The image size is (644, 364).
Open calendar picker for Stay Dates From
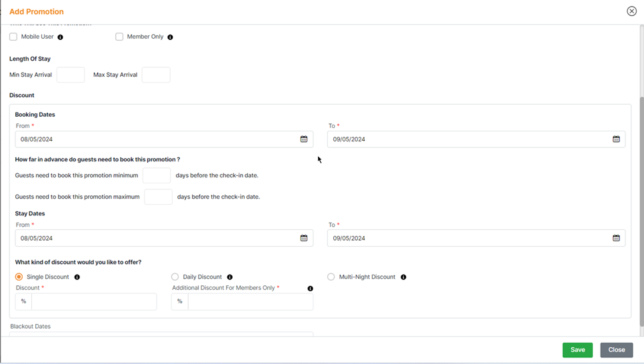303,238
